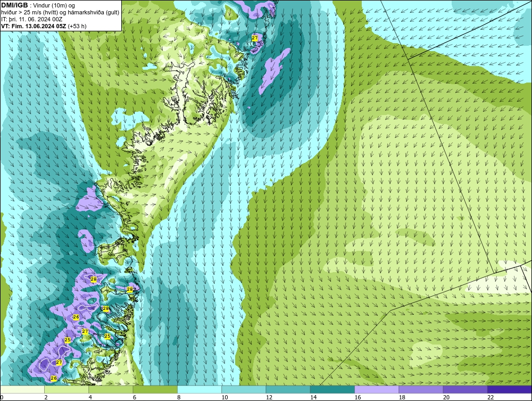Click the '(+53 h)' forecast offset text
This screenshot has width=532, height=401.
point(77,26)
